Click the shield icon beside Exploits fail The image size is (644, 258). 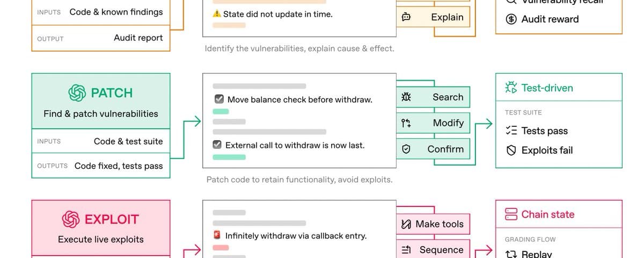(x=512, y=150)
